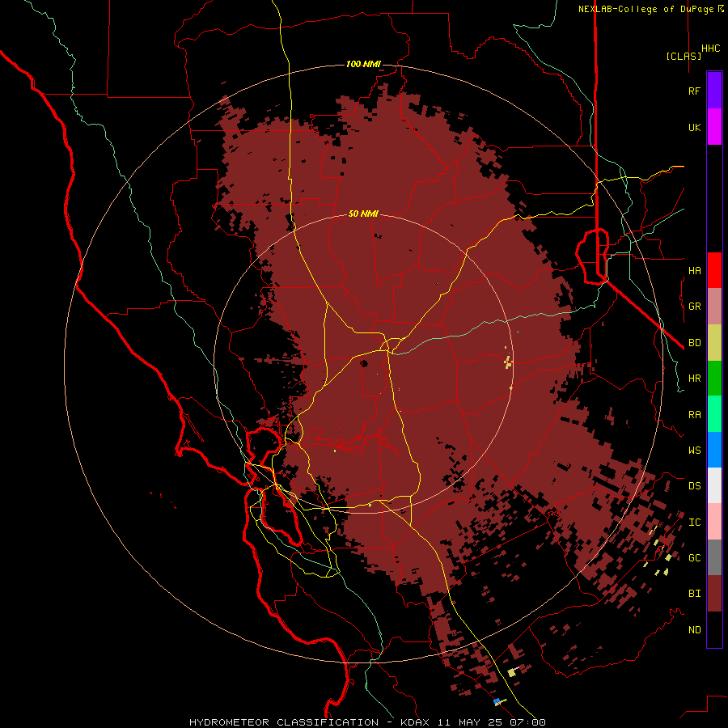The height and width of the screenshot is (728, 728).
Task: Click the "07:00" timestamp
Action: pyautogui.click(x=527, y=722)
